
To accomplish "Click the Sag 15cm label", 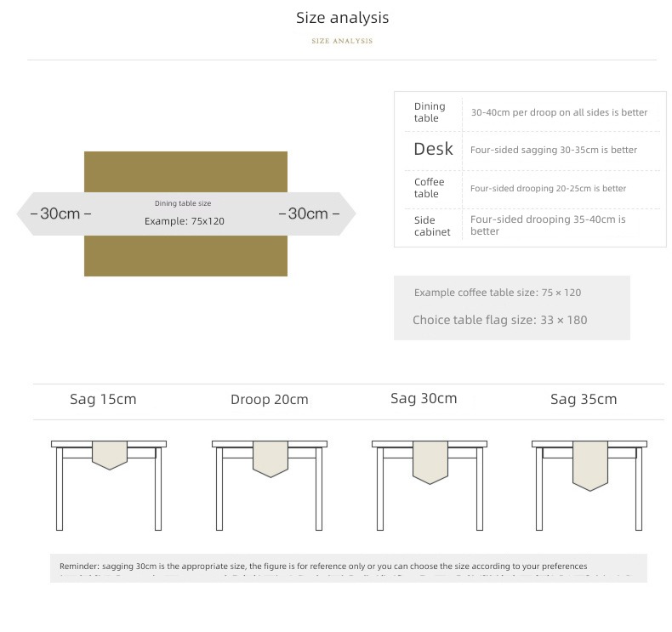I will pyautogui.click(x=103, y=399).
